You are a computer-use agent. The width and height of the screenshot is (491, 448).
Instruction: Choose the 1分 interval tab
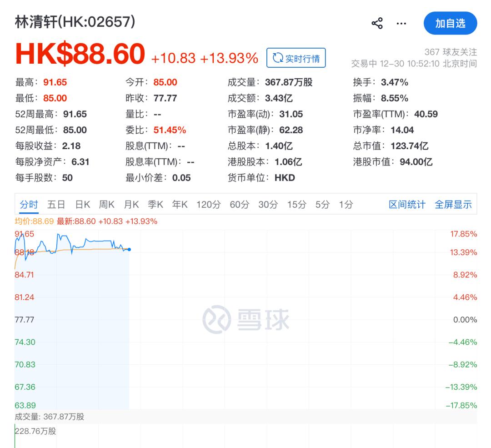346,204
